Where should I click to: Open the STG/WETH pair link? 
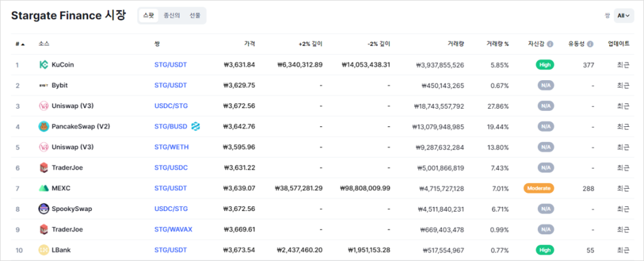tap(172, 147)
